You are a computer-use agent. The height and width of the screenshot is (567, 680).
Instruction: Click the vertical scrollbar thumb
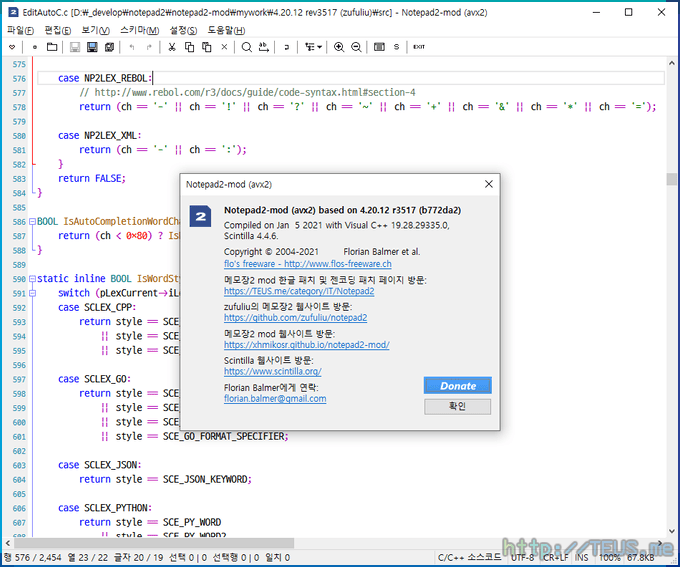coord(671,179)
